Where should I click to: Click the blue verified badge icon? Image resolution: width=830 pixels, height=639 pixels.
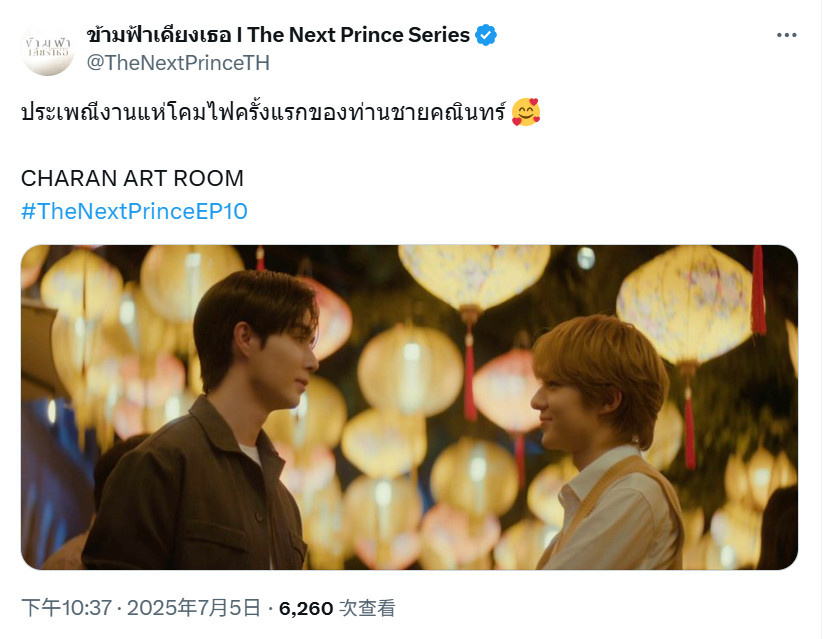coord(485,35)
